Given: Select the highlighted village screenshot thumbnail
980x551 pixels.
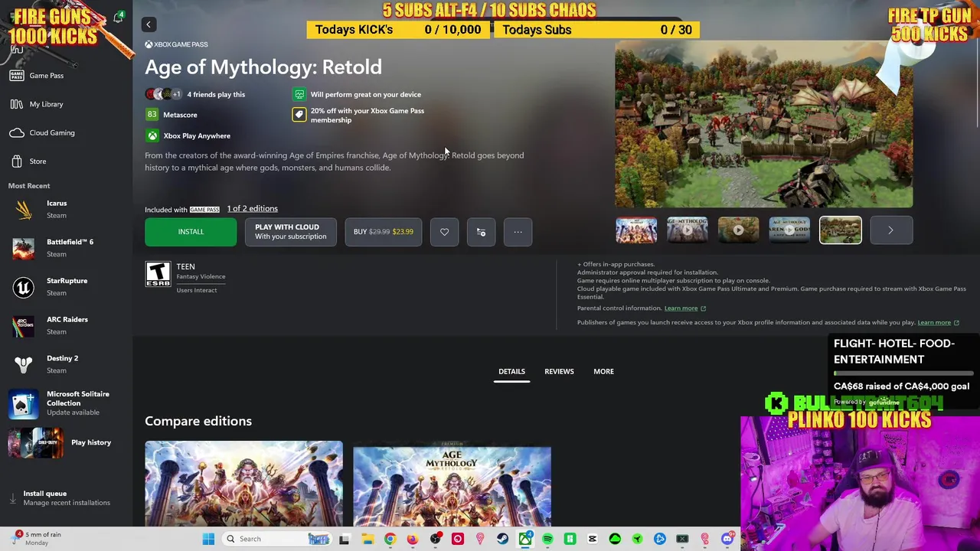Looking at the screenshot, I should pyautogui.click(x=841, y=230).
